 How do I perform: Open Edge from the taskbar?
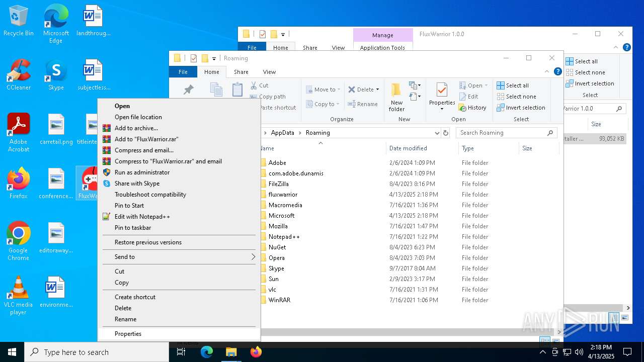[207, 352]
